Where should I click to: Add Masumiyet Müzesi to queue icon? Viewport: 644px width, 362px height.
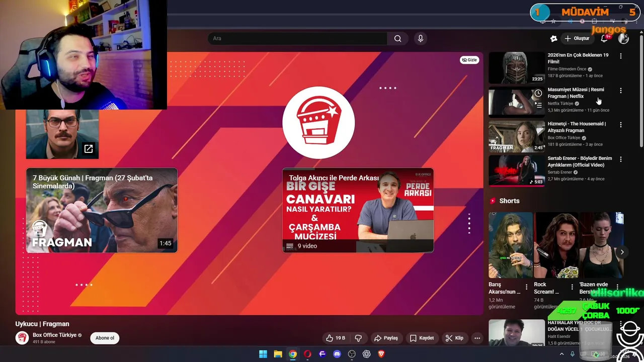coord(538,105)
